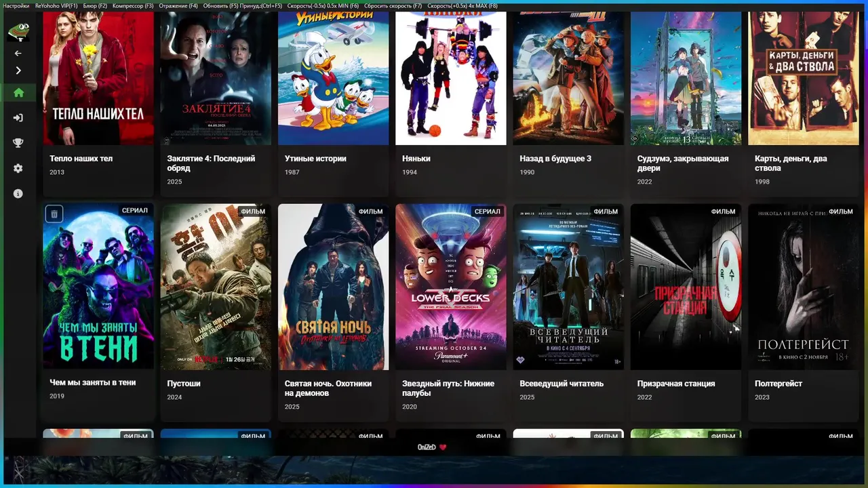Viewport: 868px width, 488px height.
Task: Open the 'Призрачная станция' poster
Action: point(686,287)
